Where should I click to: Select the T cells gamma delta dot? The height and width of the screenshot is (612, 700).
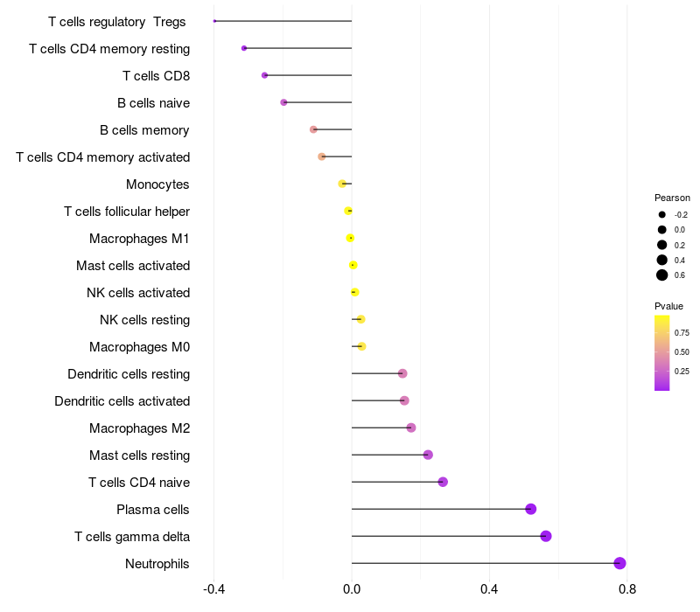(545, 536)
